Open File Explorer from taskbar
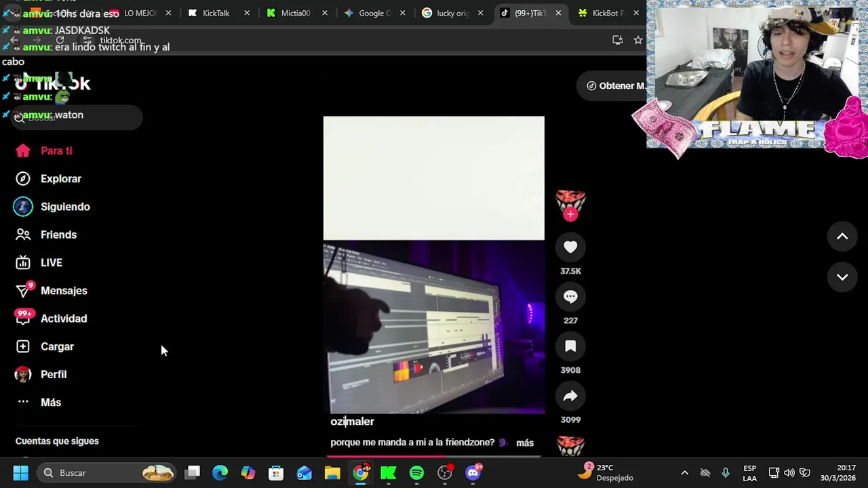The image size is (868, 488). (x=332, y=472)
